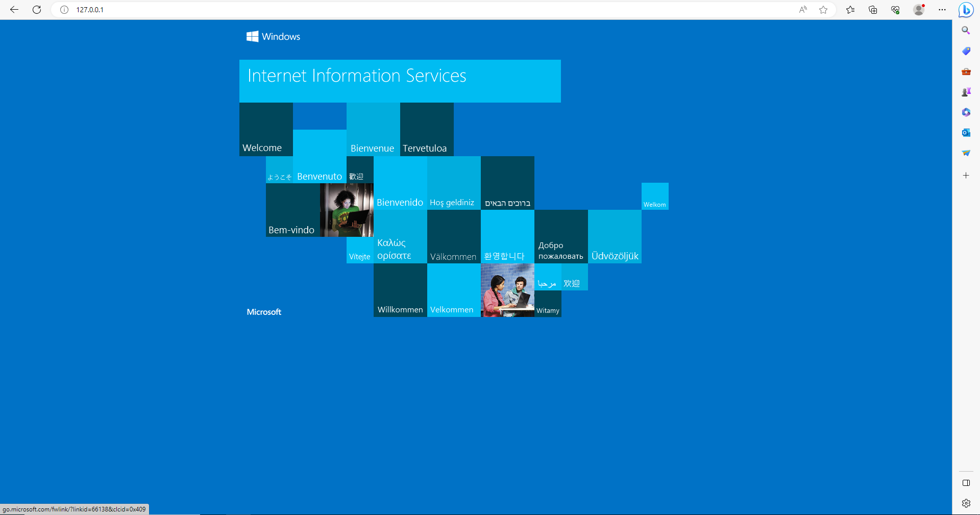Add an app to the sidebar
980x515 pixels.
[966, 176]
